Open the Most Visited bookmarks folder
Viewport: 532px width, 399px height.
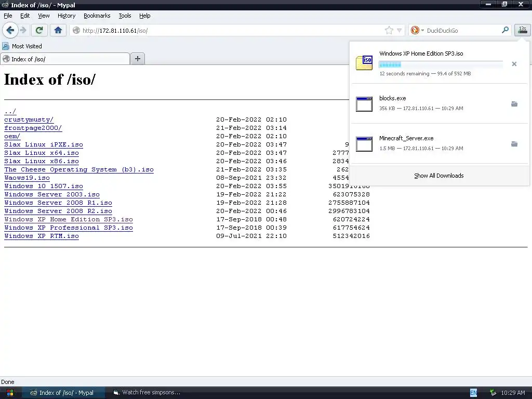tap(22, 46)
